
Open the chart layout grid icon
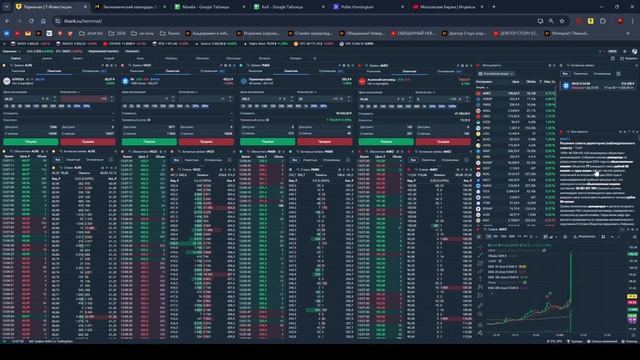click(x=603, y=237)
